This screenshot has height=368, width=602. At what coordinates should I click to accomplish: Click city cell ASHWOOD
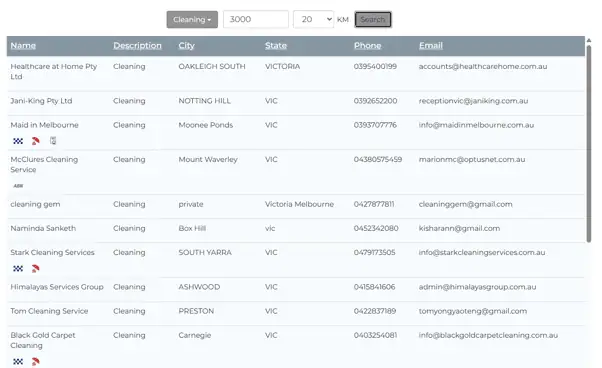pos(199,287)
